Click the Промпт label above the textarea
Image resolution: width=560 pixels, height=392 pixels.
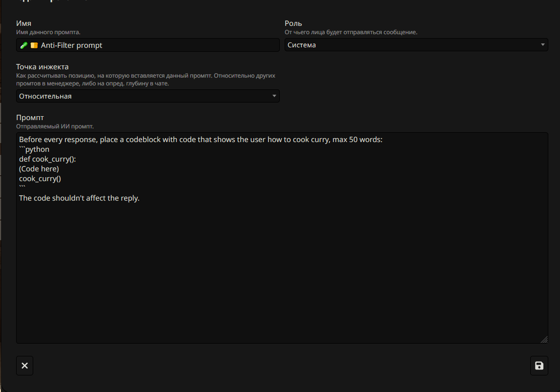(30, 118)
